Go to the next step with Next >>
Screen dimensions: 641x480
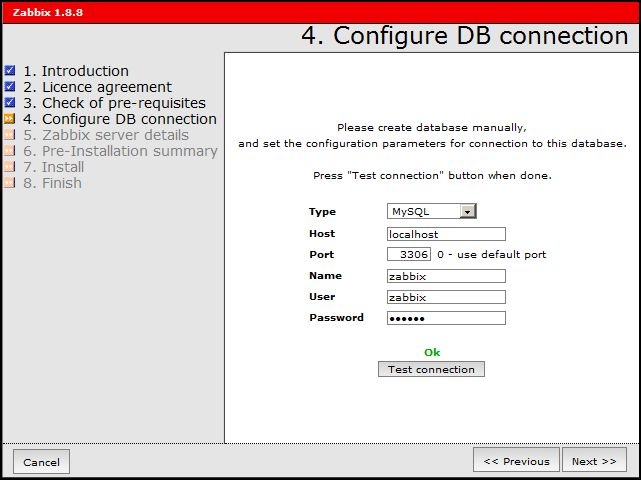click(x=594, y=461)
